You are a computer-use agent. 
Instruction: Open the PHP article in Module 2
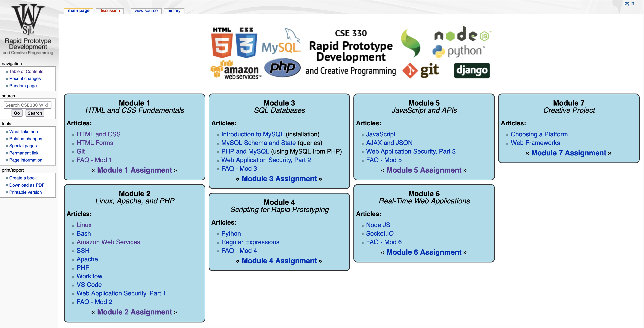point(83,268)
